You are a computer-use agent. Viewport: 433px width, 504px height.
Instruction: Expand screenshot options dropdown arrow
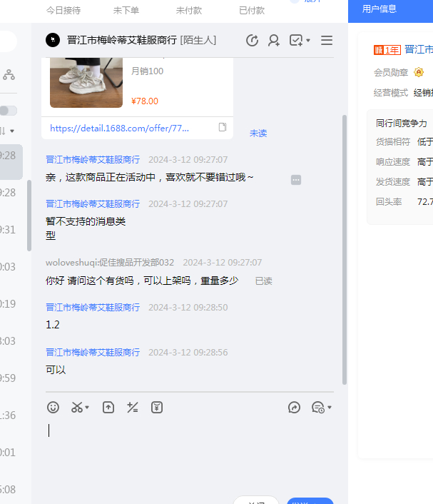pyautogui.click(x=87, y=407)
